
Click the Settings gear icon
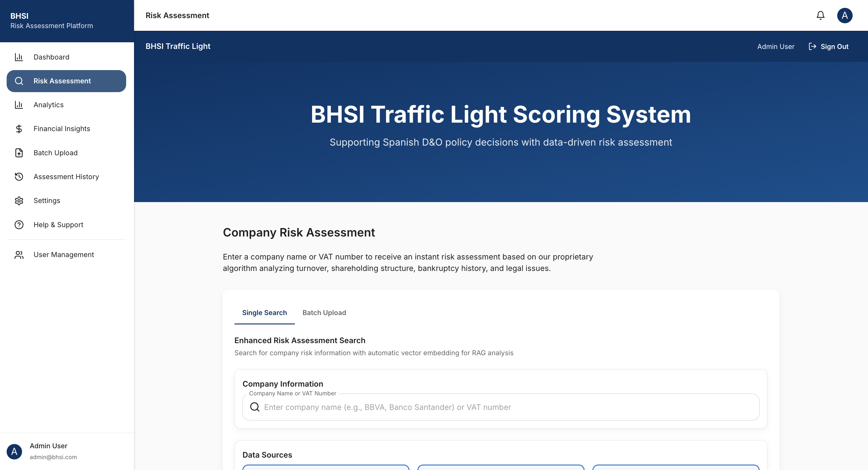[19, 201]
